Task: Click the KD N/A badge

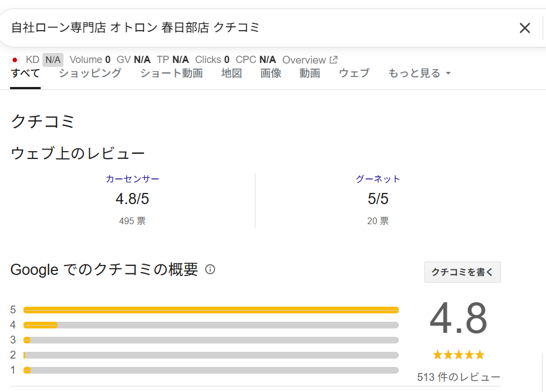Action: [x=53, y=60]
